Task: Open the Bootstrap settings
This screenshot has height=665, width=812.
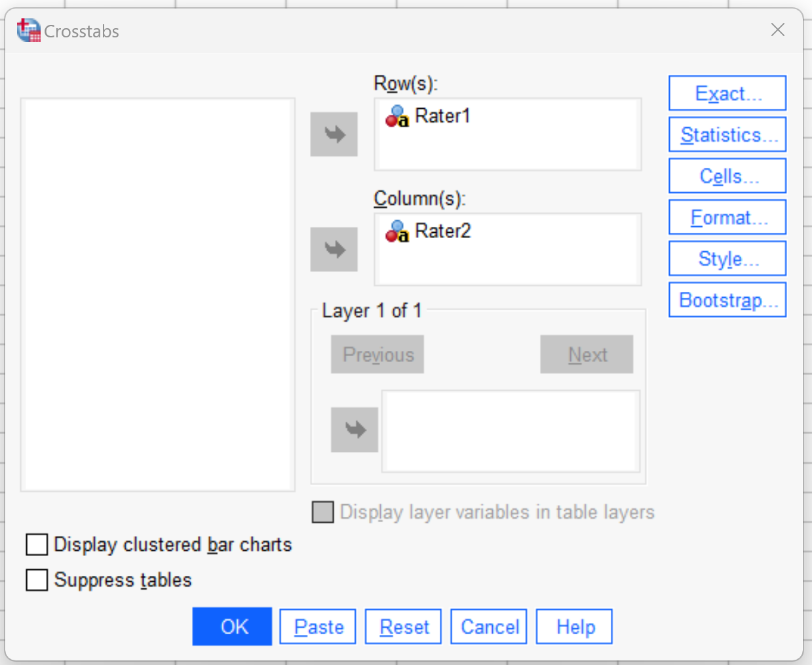Action: pyautogui.click(x=727, y=300)
